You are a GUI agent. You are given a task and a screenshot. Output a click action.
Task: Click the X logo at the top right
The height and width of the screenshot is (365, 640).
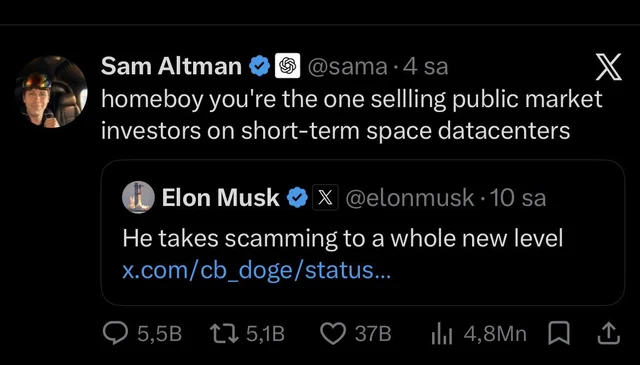pos(609,67)
